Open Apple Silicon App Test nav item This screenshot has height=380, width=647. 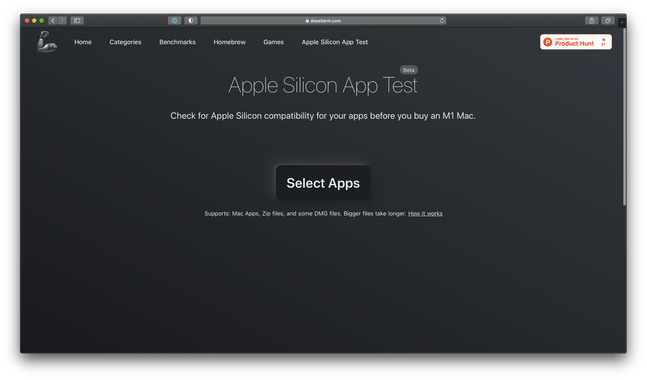tap(335, 42)
